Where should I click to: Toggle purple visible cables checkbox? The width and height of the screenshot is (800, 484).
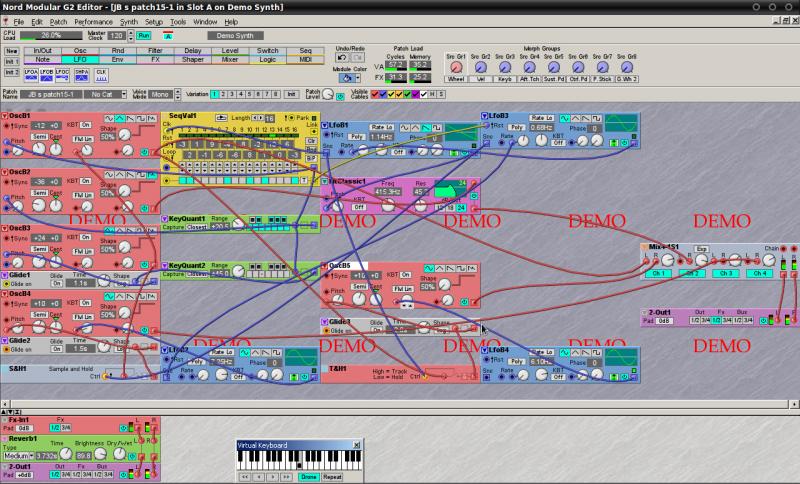point(416,94)
